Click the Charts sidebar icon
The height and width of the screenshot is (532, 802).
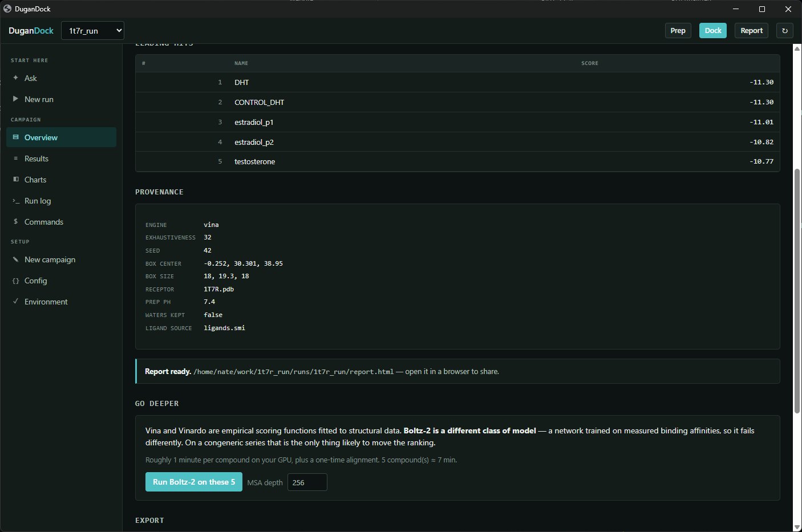(15, 180)
